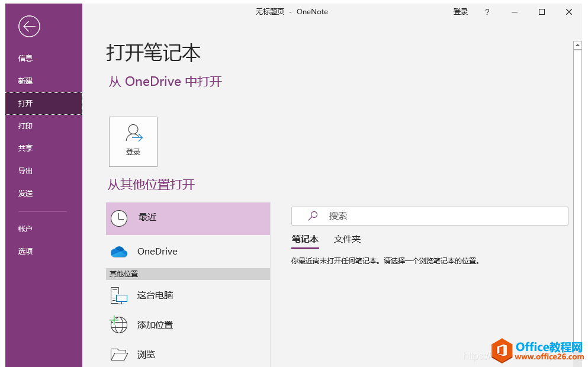Open the 帐户 page
This screenshot has height=367, width=588.
coord(25,228)
